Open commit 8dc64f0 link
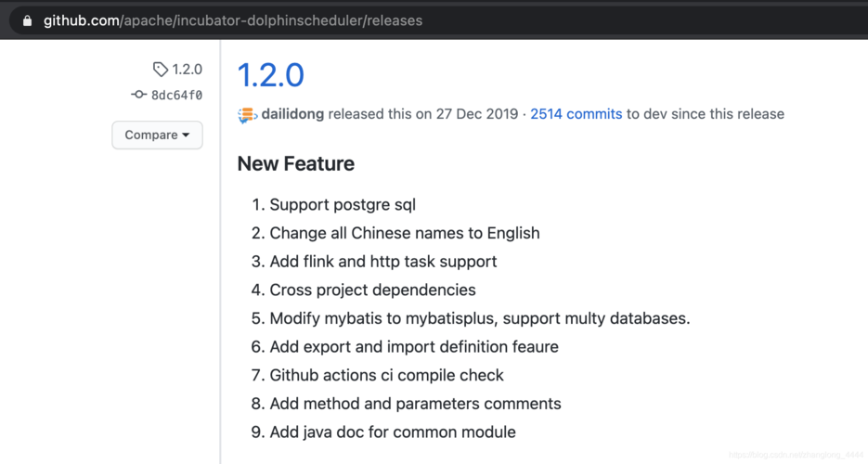 (176, 96)
